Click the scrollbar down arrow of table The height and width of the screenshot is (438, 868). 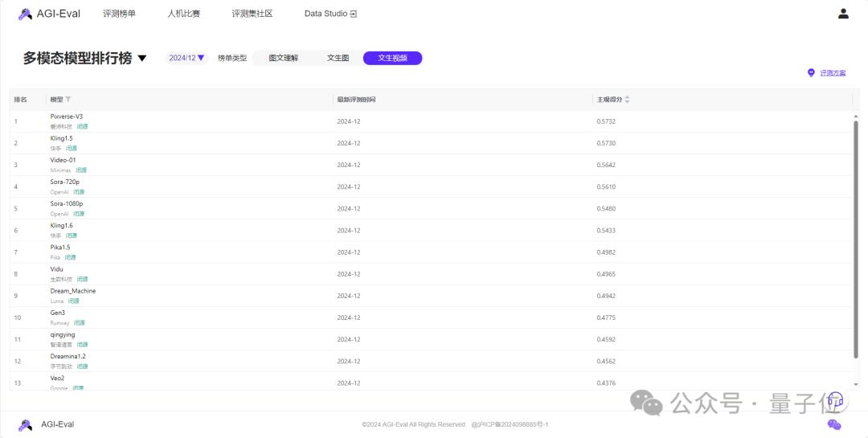[x=856, y=384]
